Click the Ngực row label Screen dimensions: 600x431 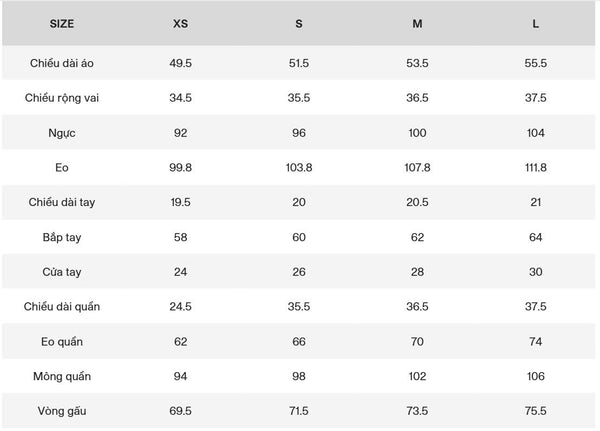pos(62,133)
